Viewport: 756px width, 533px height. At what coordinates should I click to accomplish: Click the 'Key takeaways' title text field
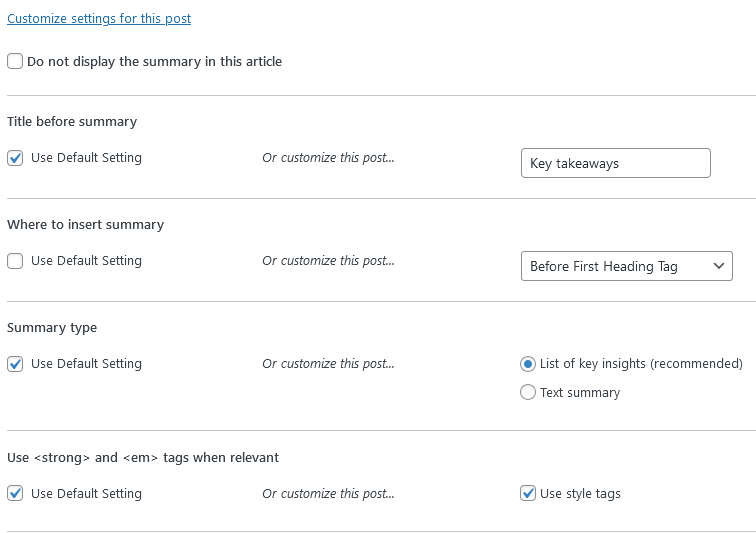(615, 163)
